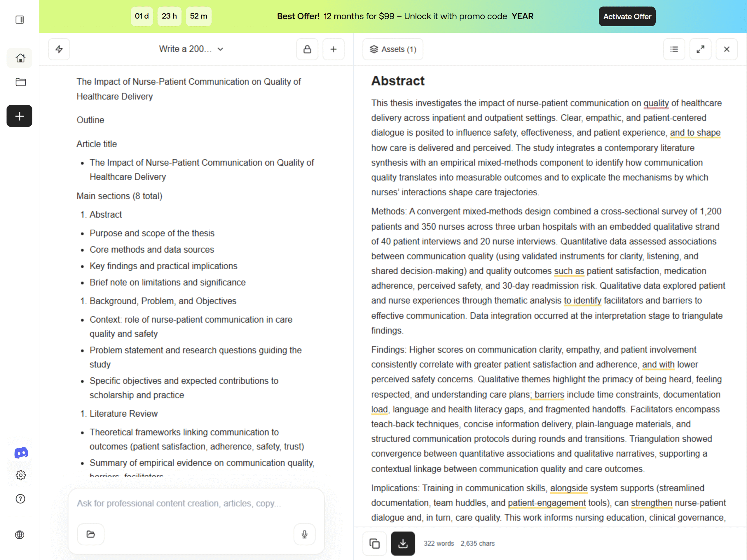Open the Home icon in sidebar
Screen dimensions: 747x560
(20, 58)
